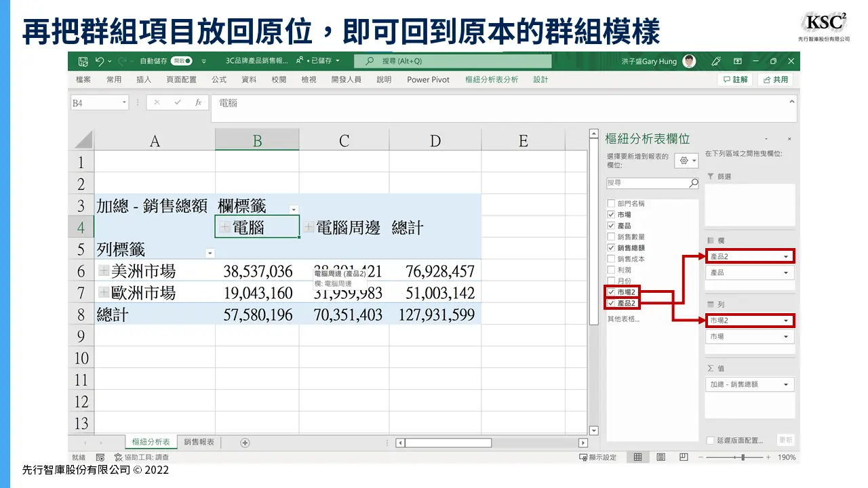Open the 欄標籤 column labels filter dropdown
The width and height of the screenshot is (868, 488).
click(x=293, y=209)
